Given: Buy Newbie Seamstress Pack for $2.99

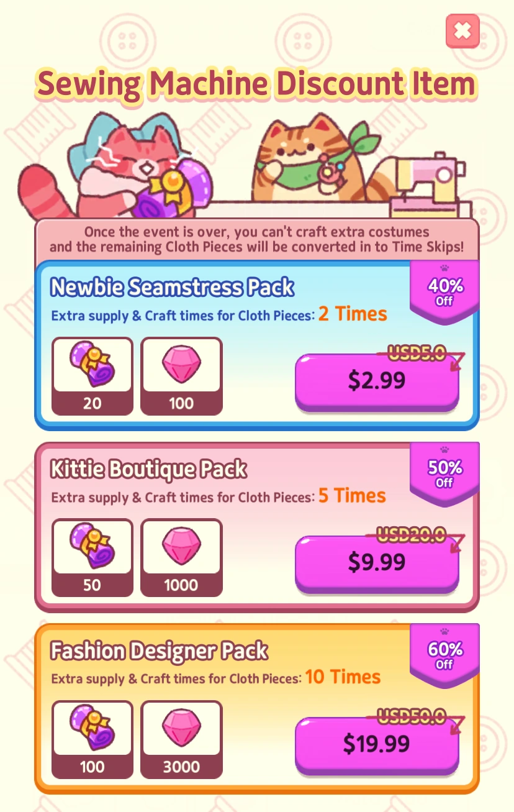Looking at the screenshot, I should [377, 381].
